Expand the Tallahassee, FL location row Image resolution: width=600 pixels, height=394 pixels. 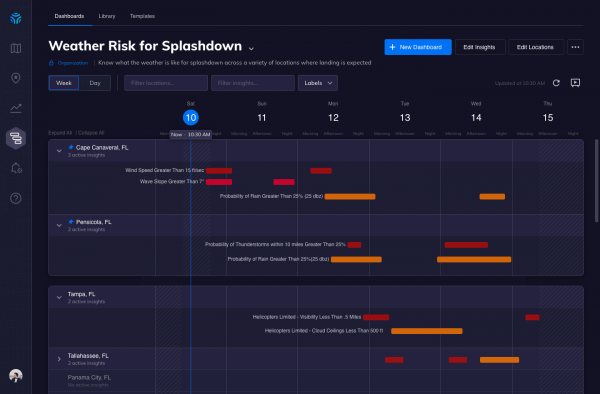click(59, 359)
